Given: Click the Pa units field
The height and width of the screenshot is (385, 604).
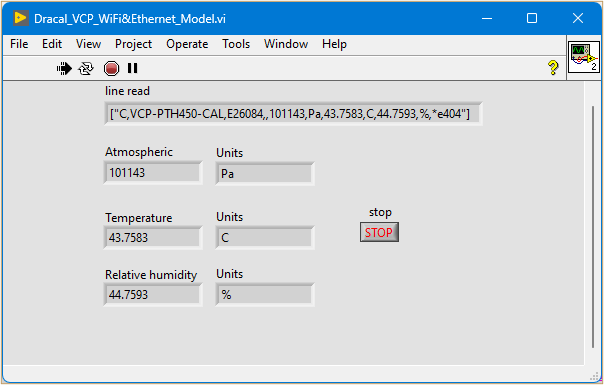Looking at the screenshot, I should click(265, 174).
